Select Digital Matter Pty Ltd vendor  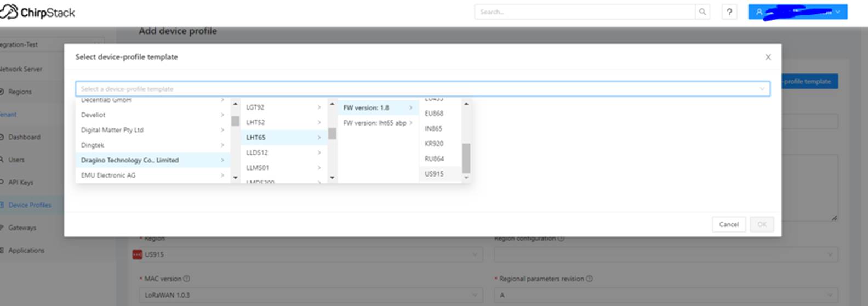pos(152,130)
